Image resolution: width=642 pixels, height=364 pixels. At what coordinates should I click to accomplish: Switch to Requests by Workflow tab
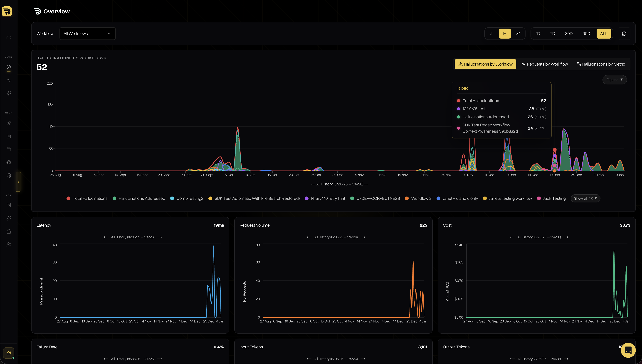[545, 64]
